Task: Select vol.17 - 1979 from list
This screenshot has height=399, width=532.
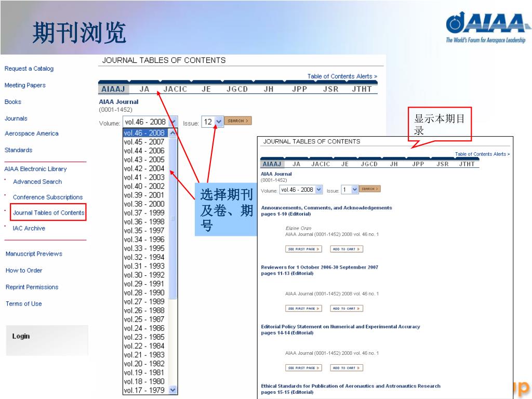Action: tap(145, 390)
